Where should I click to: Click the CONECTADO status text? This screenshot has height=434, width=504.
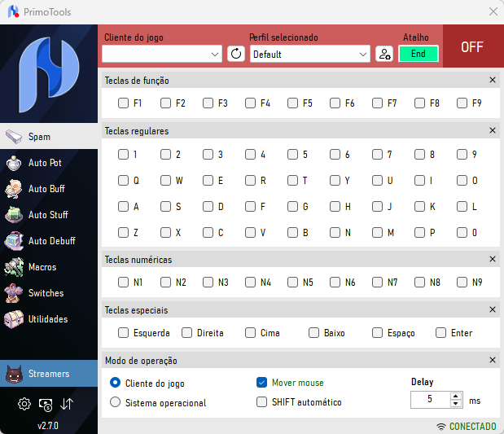(472, 427)
